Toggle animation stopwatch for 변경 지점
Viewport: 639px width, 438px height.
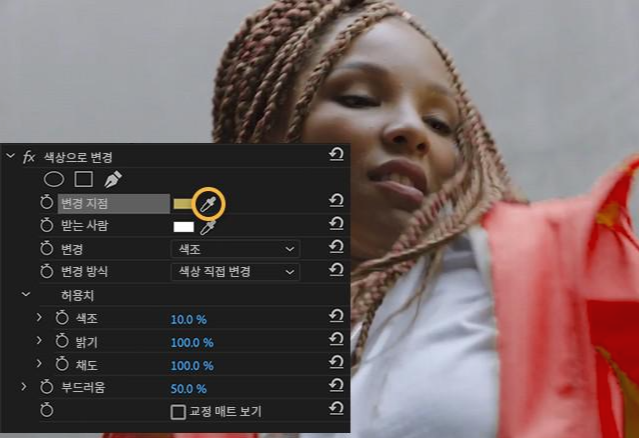point(46,202)
